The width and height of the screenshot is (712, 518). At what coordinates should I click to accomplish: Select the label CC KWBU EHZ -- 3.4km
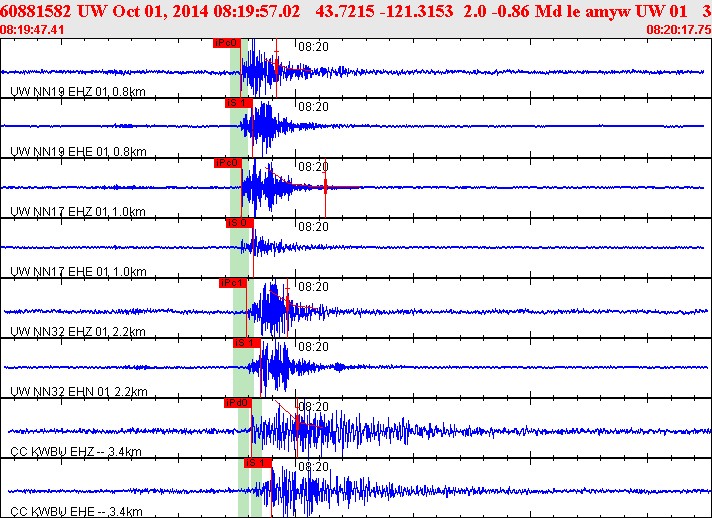[76, 452]
